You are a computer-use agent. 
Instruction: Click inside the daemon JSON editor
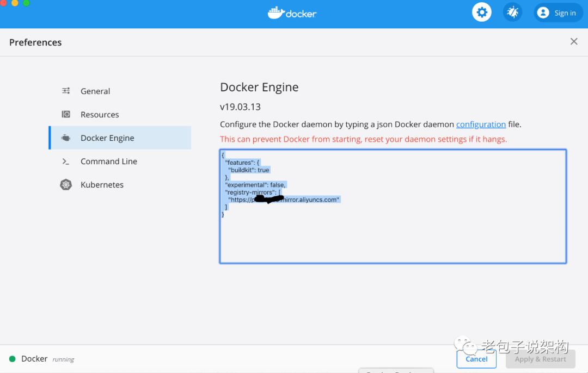click(393, 207)
